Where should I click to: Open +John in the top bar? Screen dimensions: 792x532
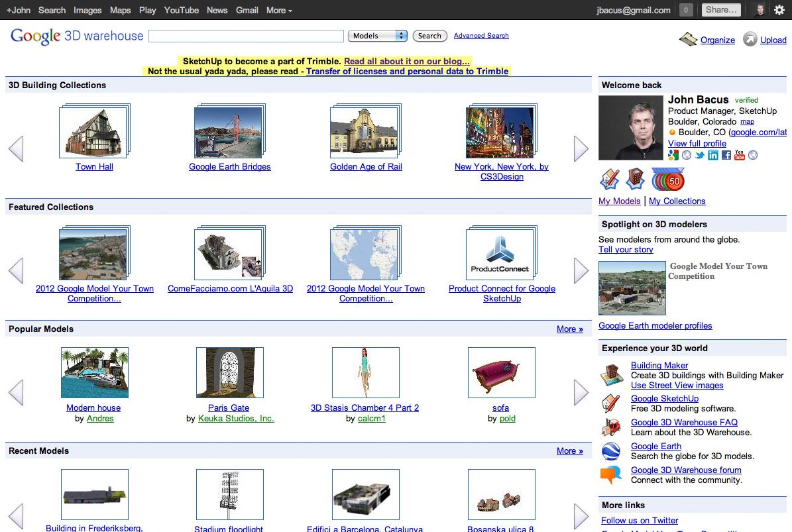click(x=18, y=10)
